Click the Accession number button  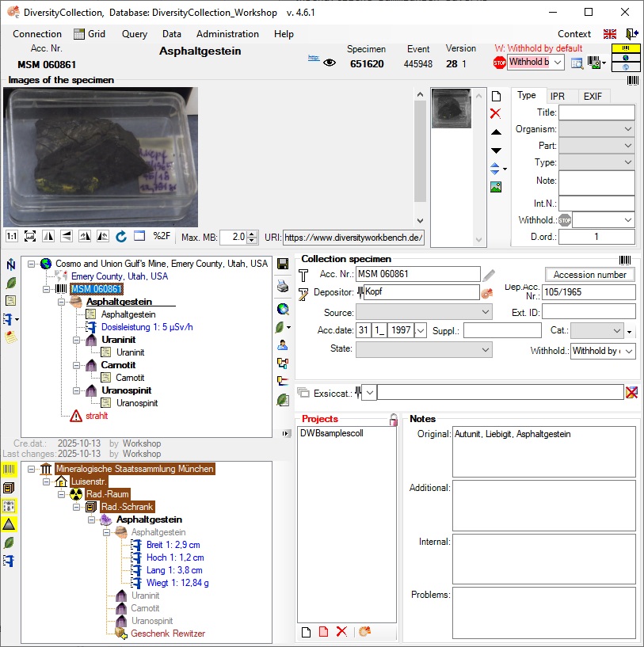point(589,275)
